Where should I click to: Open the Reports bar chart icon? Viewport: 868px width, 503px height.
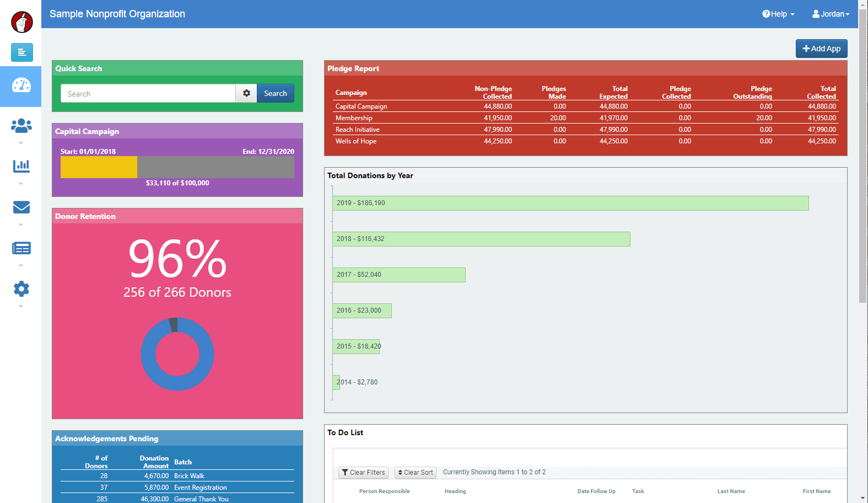point(21,166)
